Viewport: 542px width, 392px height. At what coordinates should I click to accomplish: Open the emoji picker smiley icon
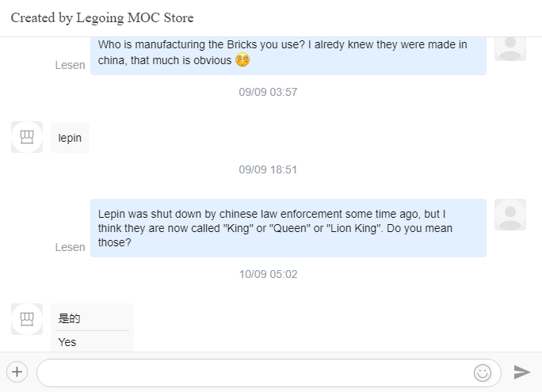(x=482, y=372)
